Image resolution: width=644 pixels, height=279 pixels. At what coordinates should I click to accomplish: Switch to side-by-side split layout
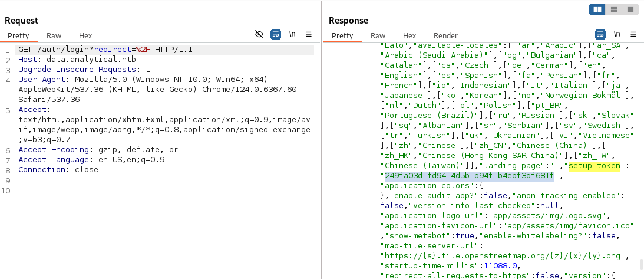pyautogui.click(x=597, y=9)
